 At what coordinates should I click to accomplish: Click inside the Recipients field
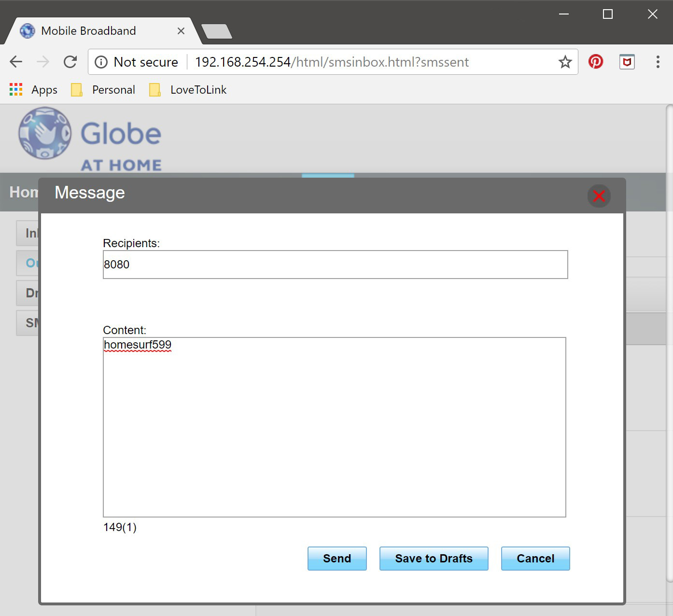pos(335,265)
